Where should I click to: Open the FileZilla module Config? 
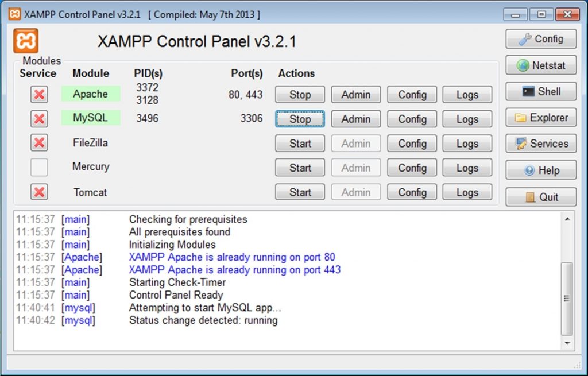[412, 143]
